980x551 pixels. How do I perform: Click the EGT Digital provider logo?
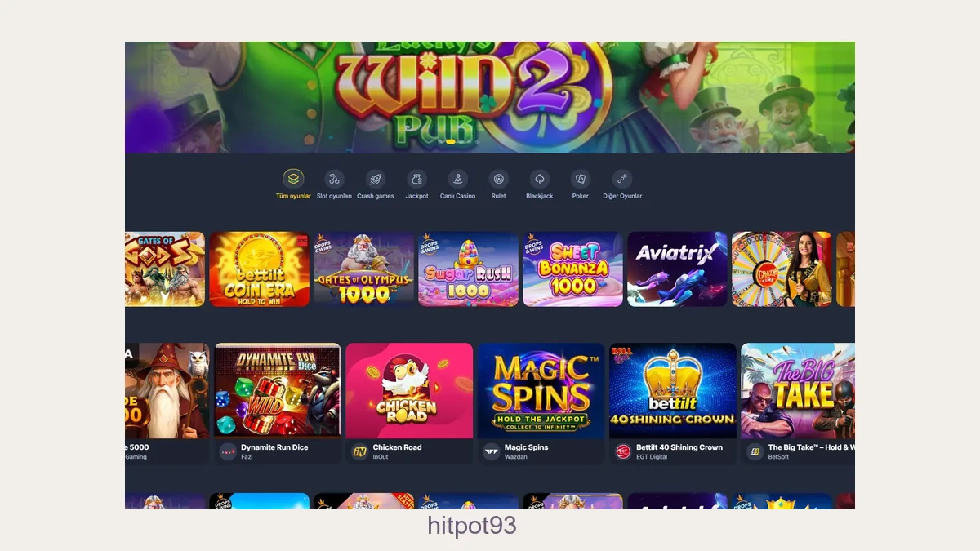click(x=623, y=451)
